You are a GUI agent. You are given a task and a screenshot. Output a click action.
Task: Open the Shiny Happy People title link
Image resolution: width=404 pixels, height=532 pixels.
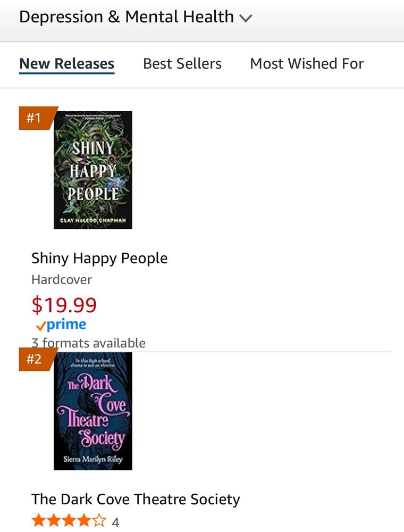tap(99, 258)
